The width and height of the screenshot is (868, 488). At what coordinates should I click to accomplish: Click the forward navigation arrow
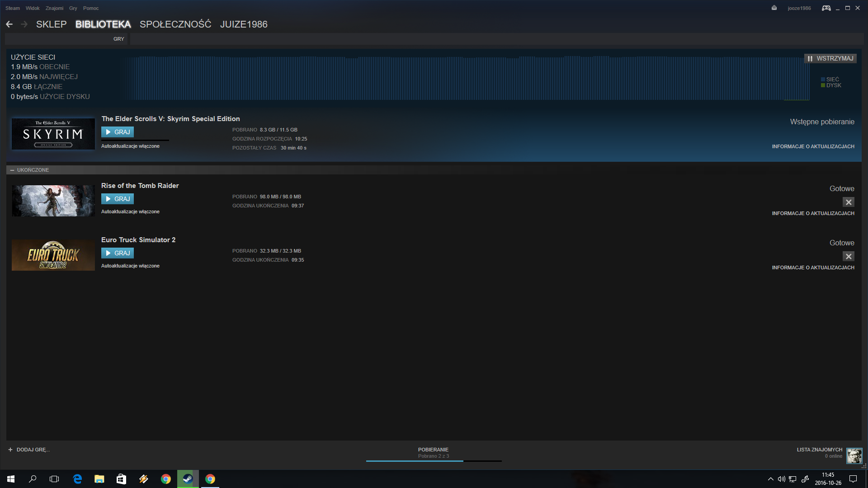click(24, 24)
